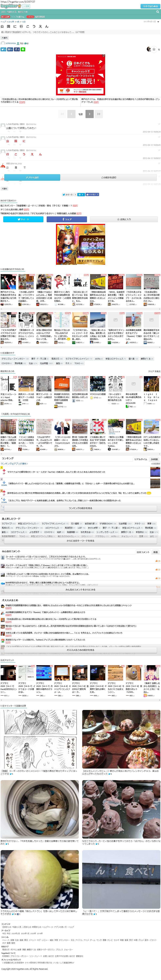Open the pink chocolate cake dessert thumbnail
This screenshot has height=980, width=161.
click(x=121, y=740)
